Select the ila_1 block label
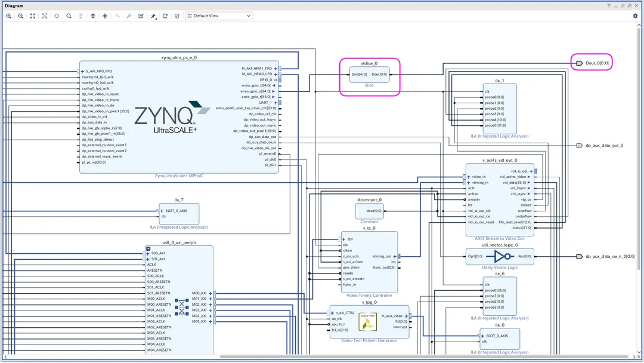This screenshot has height=363, width=644. click(x=500, y=81)
